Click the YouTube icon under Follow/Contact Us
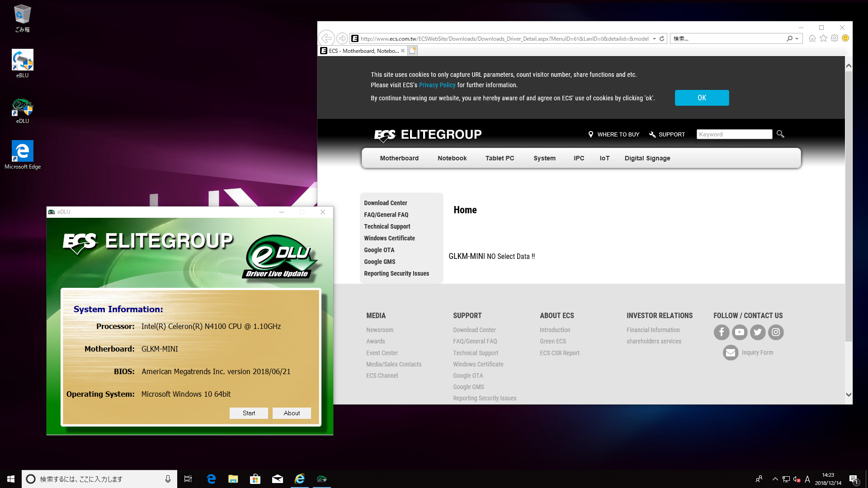 [x=740, y=332]
